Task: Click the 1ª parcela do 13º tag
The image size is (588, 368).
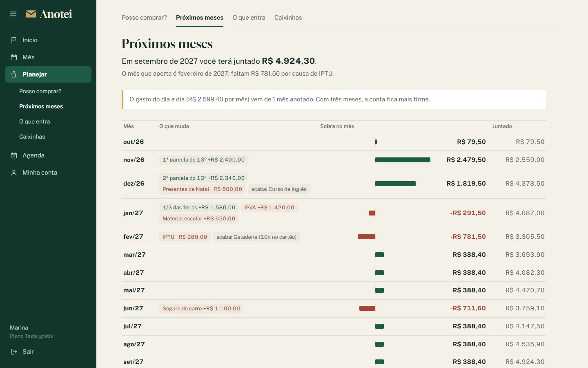Action: click(x=203, y=160)
